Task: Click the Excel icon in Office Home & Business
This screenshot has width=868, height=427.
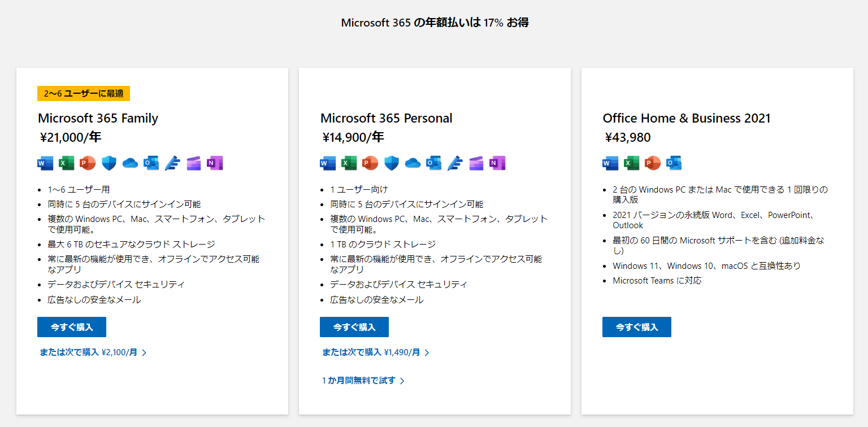Action: (632, 163)
